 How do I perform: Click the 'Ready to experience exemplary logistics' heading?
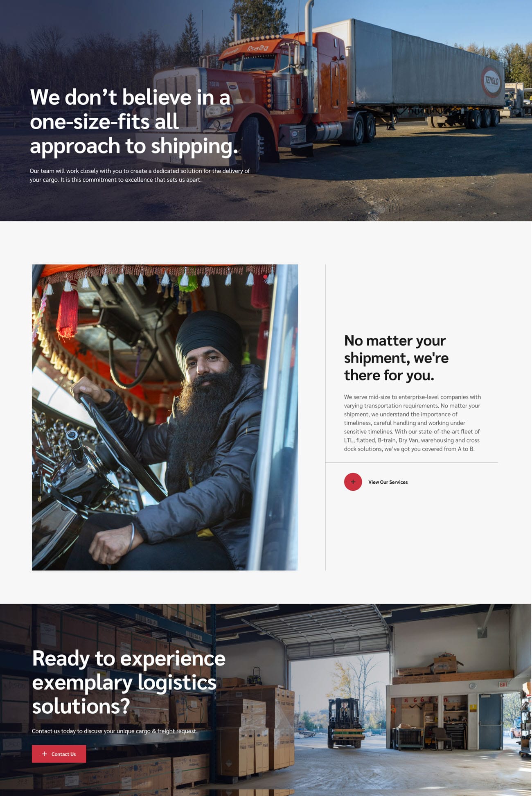[128, 682]
